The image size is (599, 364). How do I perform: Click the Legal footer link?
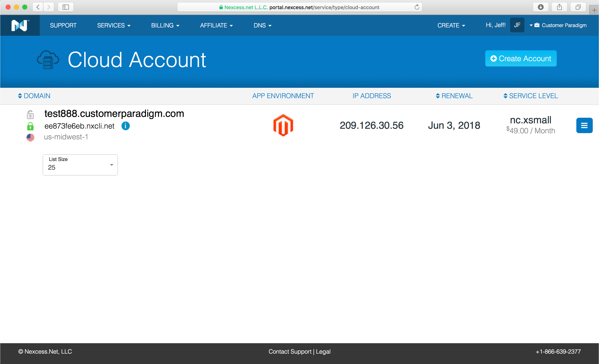click(x=323, y=351)
